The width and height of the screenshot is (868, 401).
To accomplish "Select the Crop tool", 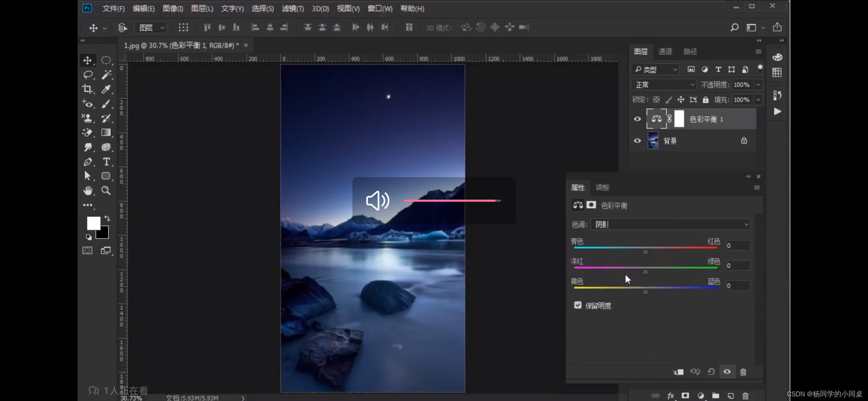I will 87,89.
